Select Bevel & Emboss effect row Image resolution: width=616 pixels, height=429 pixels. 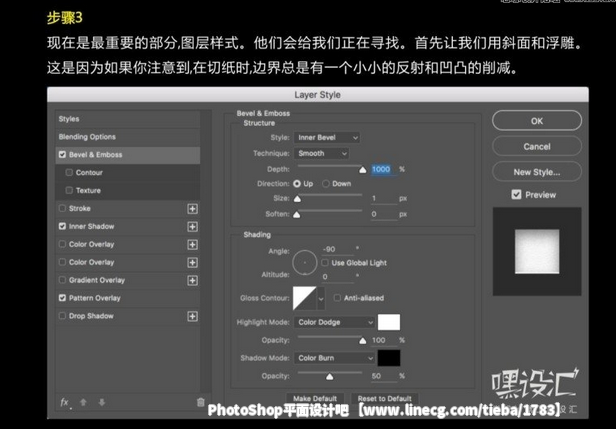(128, 155)
